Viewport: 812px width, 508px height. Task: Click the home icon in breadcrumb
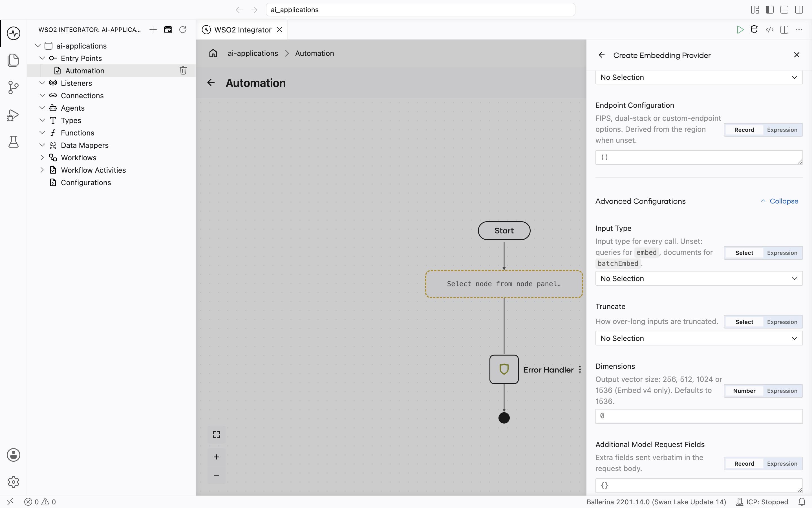213,53
